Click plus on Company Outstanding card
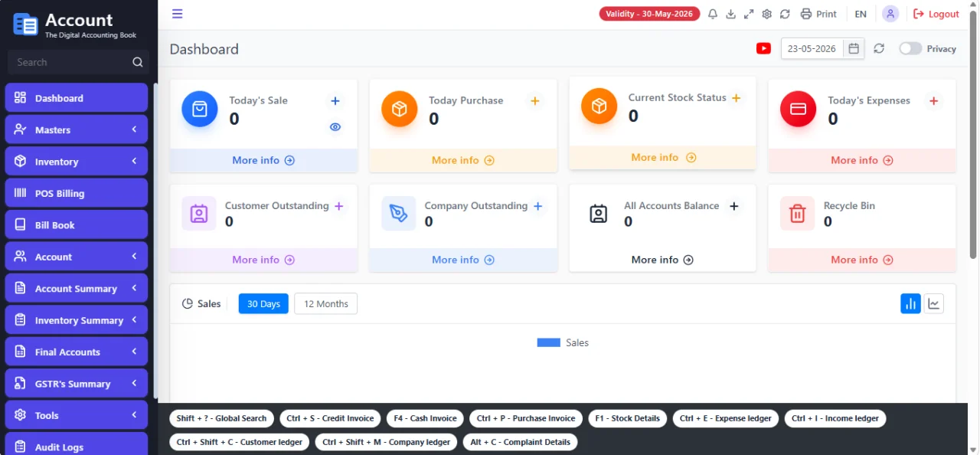Viewport: 980px width, 455px height. point(537,206)
